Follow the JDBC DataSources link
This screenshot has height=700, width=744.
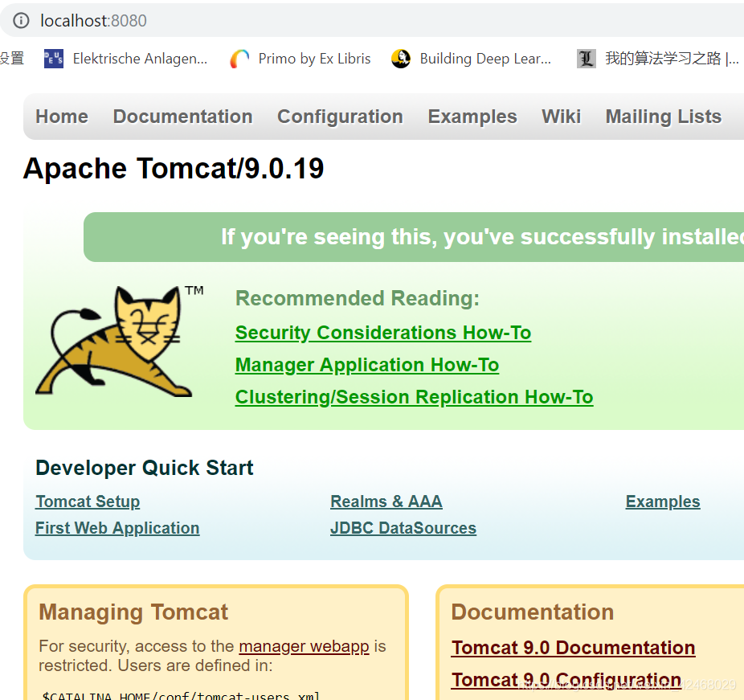pos(403,528)
